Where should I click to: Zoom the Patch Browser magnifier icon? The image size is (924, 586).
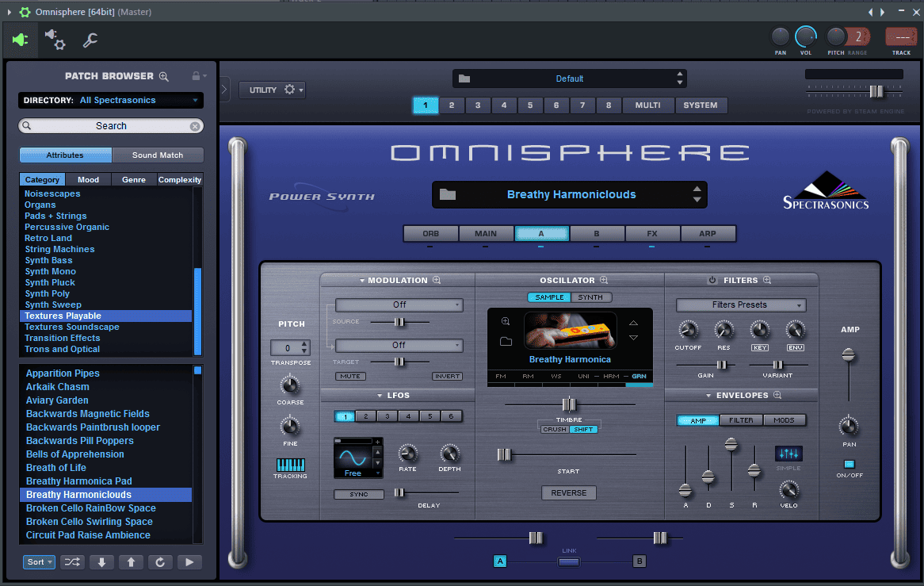click(x=164, y=76)
